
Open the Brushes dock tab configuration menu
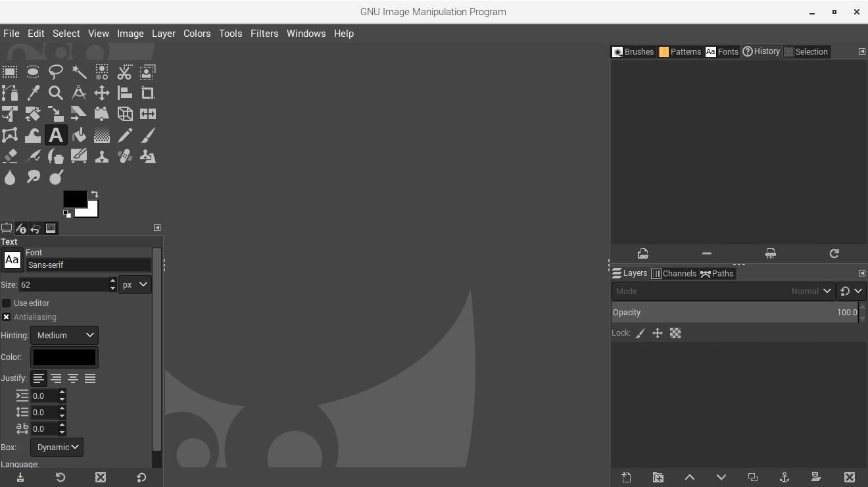862,51
